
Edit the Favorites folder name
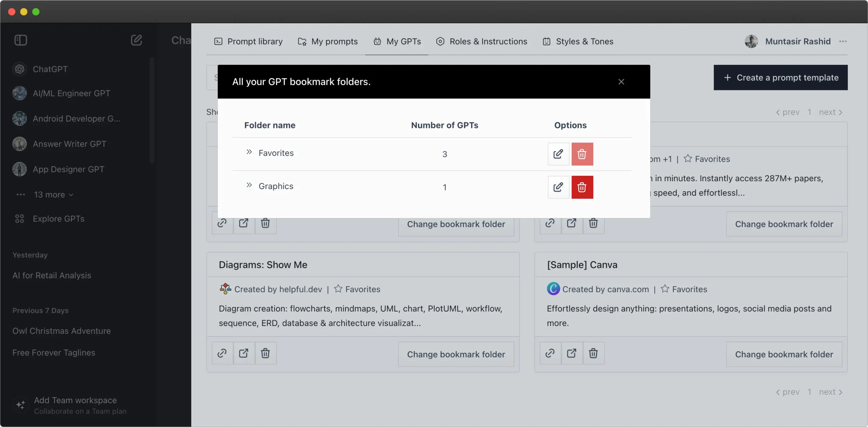(x=558, y=154)
